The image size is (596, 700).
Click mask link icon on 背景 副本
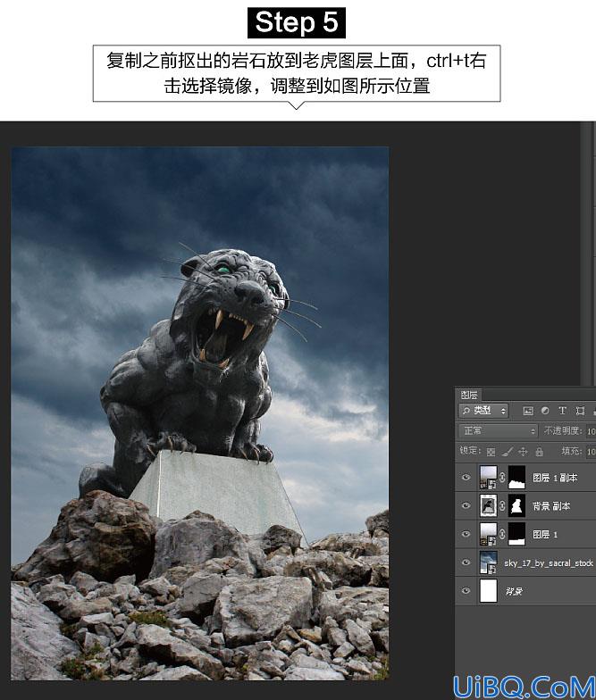coord(502,505)
